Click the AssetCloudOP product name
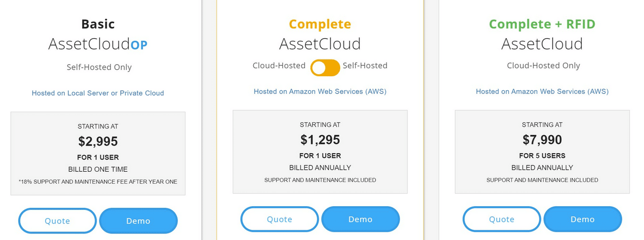The image size is (644, 240). [x=98, y=45]
